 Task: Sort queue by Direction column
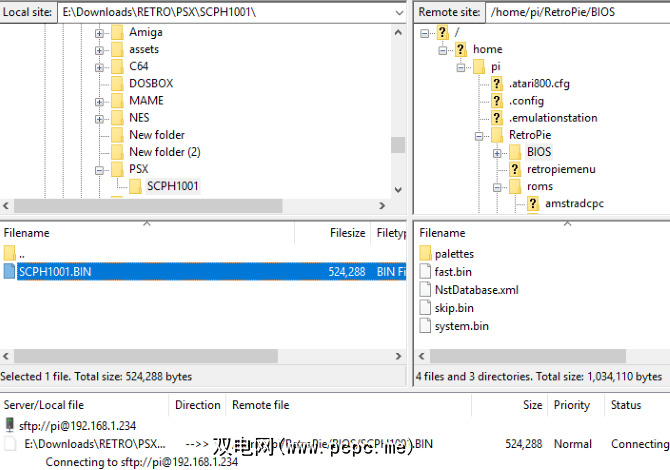click(x=197, y=405)
